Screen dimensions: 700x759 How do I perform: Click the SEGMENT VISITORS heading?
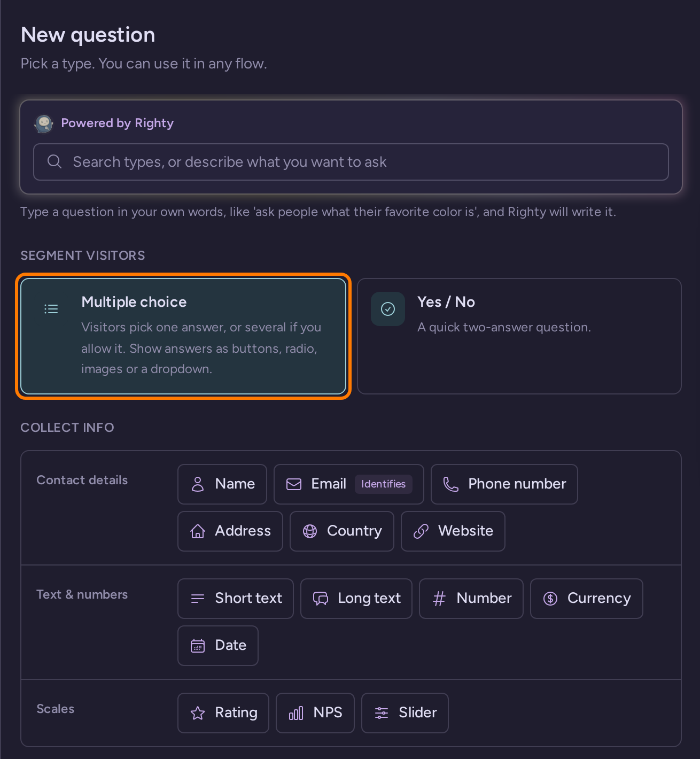coord(83,255)
